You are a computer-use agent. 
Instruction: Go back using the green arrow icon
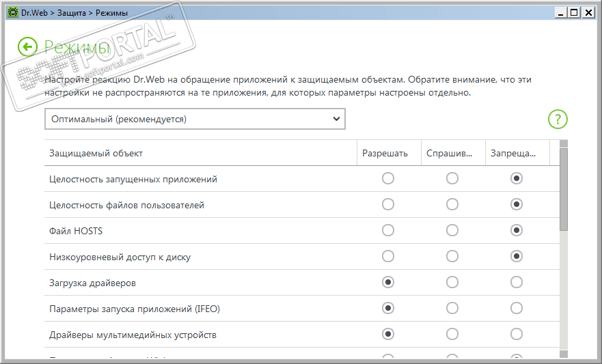(27, 47)
